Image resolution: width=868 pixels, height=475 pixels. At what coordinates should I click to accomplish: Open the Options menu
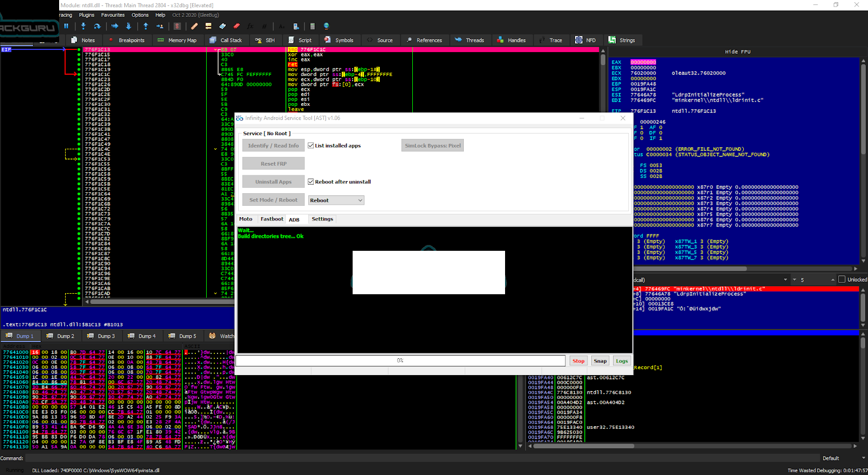[140, 15]
